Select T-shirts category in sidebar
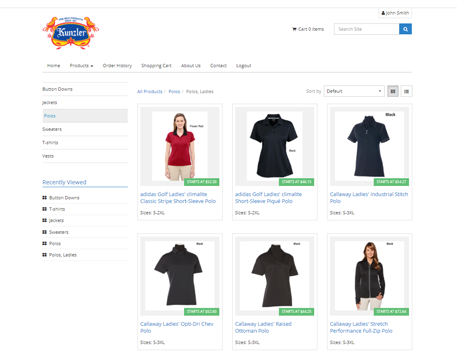Image resolution: width=457 pixels, height=360 pixels. 85,143
